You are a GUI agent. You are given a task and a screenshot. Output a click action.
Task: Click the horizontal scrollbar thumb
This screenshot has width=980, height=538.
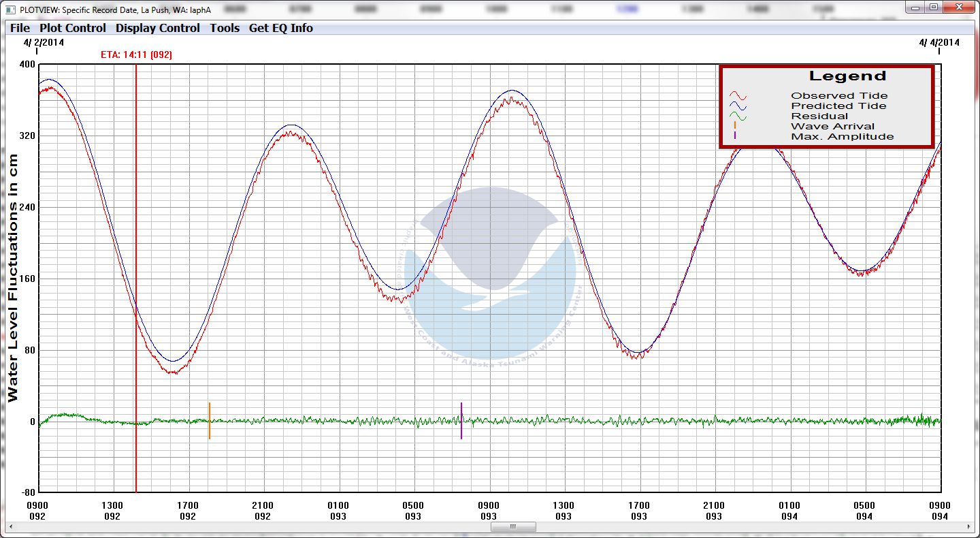513,526
